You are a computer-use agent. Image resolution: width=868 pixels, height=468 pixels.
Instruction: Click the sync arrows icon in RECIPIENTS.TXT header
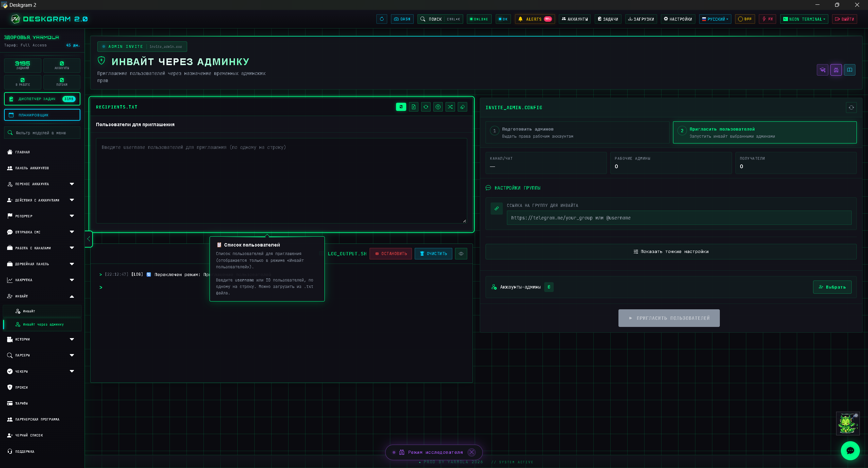426,107
